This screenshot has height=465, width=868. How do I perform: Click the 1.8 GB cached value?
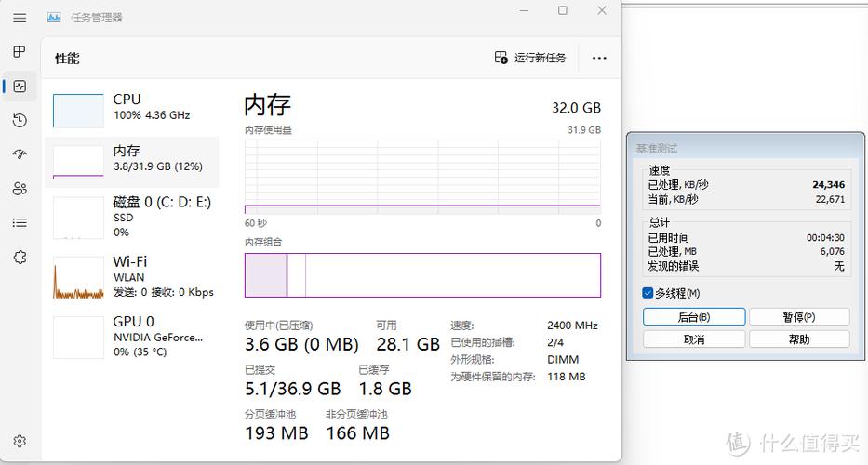385,389
